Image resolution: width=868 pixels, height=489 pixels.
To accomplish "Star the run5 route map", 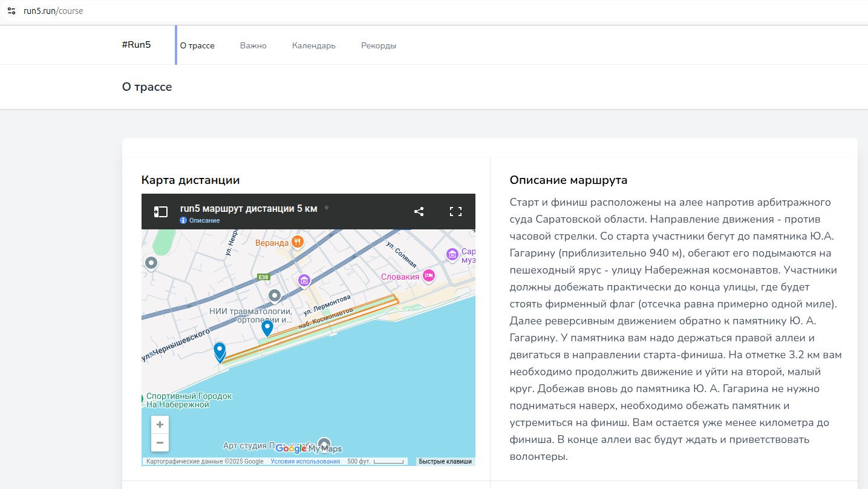I will (327, 208).
